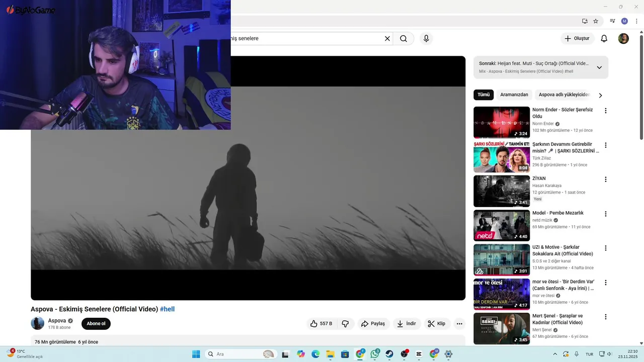Open Settings gear on taskbar

coord(449,354)
